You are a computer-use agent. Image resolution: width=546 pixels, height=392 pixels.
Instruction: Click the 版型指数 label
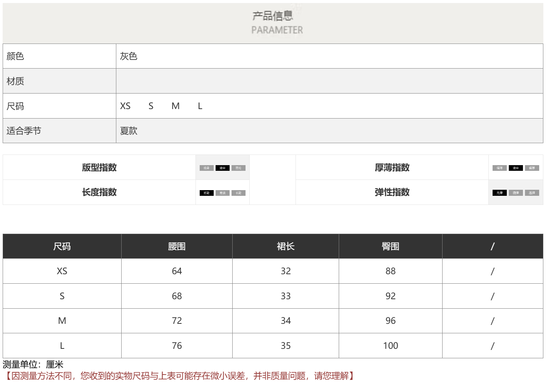coord(99,167)
